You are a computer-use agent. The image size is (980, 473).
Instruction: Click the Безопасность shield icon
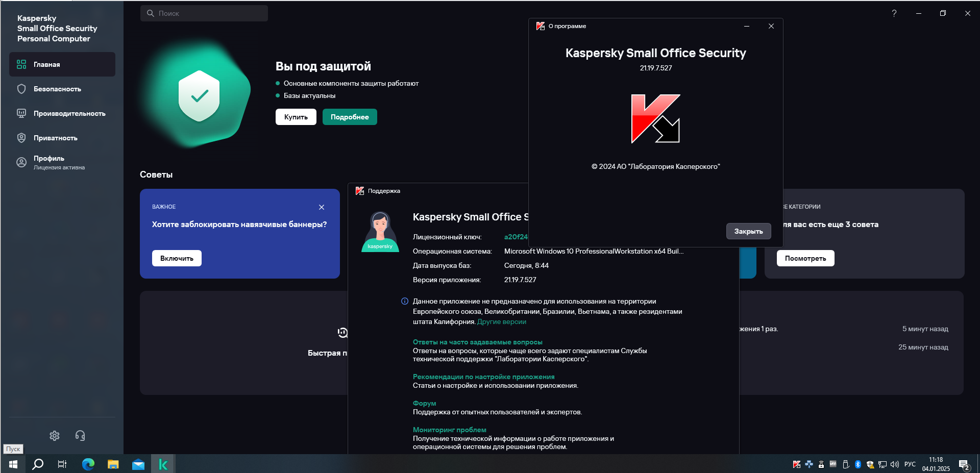point(21,89)
